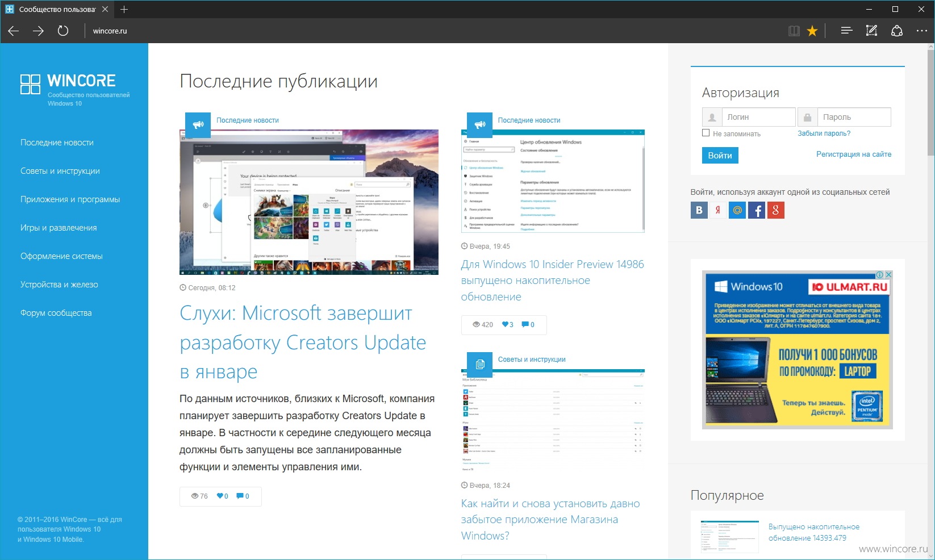935x560 pixels.
Task: Open Форум сообщества in the sidebar
Action: (x=56, y=313)
